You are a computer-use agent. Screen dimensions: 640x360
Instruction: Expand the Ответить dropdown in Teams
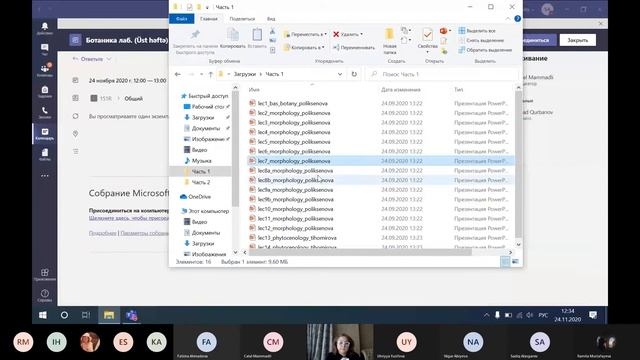coord(109,59)
